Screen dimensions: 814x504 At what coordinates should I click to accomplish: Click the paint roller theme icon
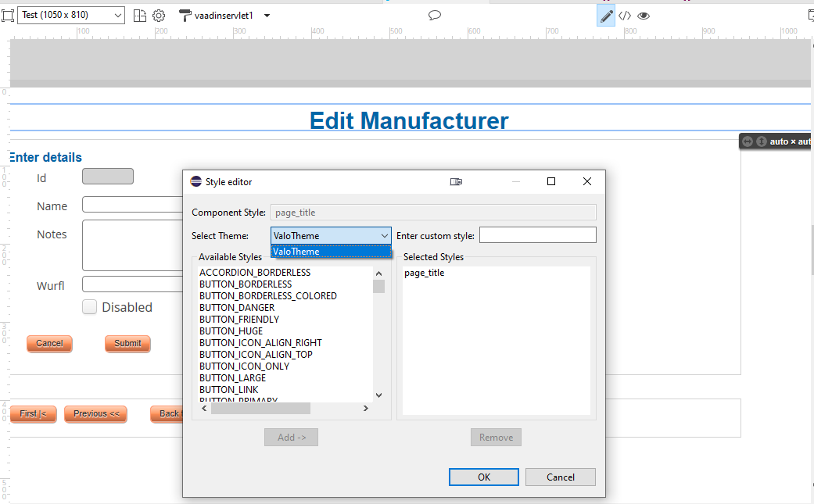pyautogui.click(x=185, y=16)
